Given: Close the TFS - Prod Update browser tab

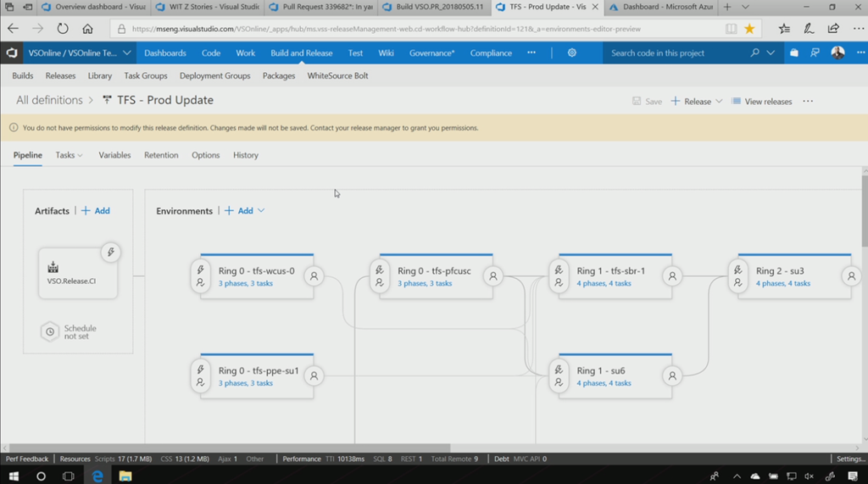Looking at the screenshot, I should [595, 7].
